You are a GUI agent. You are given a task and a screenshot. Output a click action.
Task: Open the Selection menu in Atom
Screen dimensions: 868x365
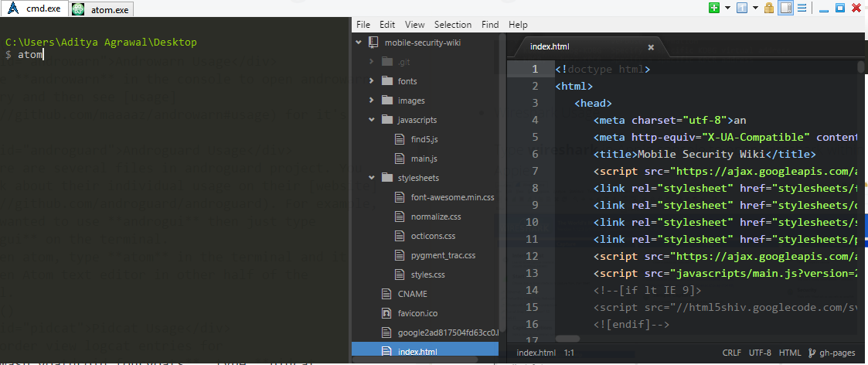(452, 25)
